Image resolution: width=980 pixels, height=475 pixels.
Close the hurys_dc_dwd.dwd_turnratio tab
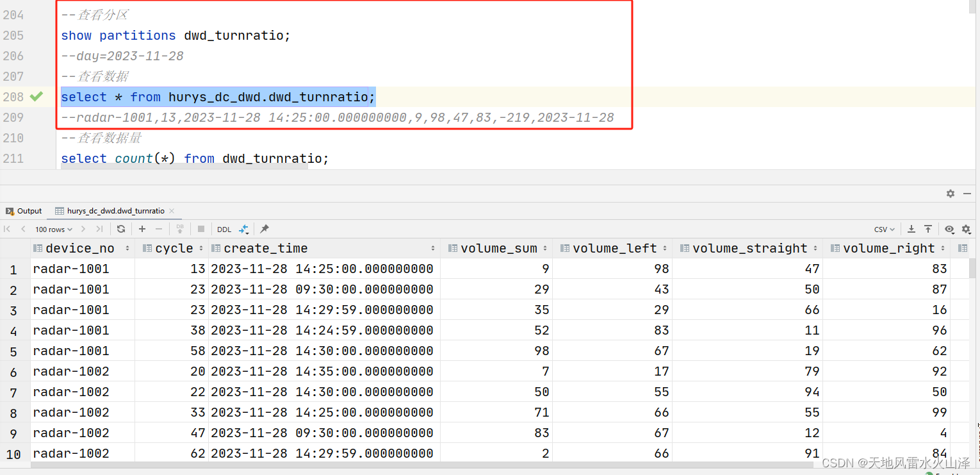click(x=172, y=211)
